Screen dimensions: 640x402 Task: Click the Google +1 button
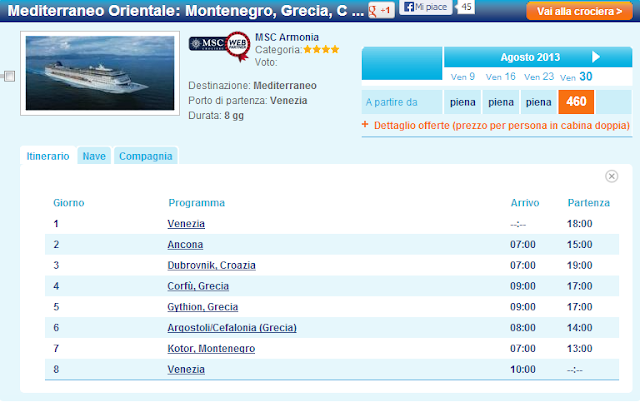[381, 10]
